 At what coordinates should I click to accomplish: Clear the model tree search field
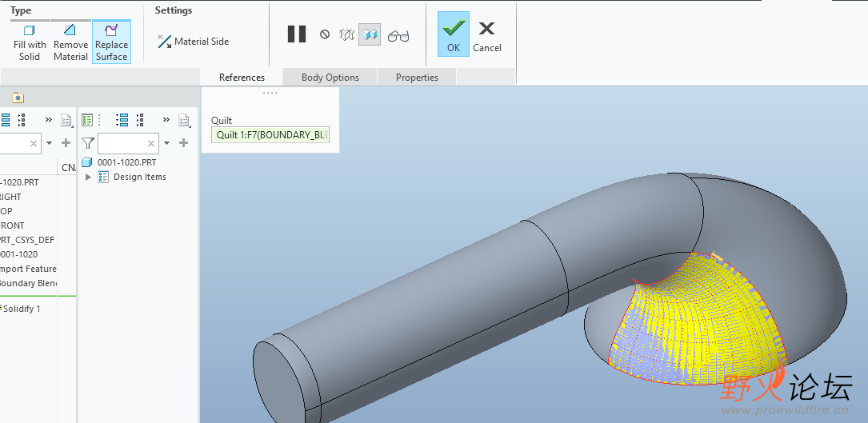point(34,143)
